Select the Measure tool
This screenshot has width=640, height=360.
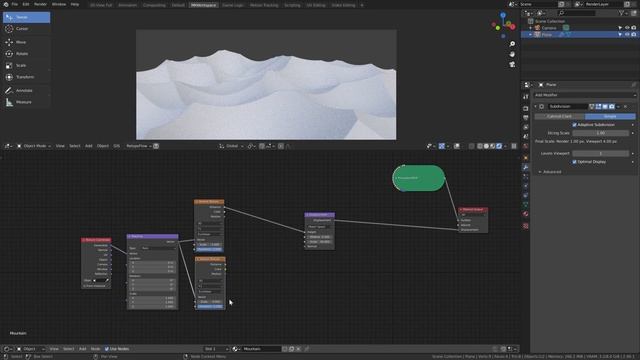point(27,102)
